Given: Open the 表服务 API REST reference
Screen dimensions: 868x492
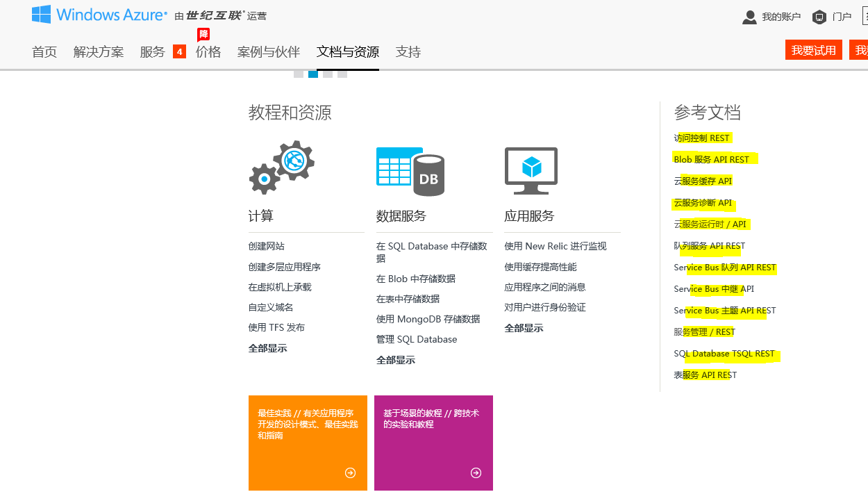Looking at the screenshot, I should 706,375.
